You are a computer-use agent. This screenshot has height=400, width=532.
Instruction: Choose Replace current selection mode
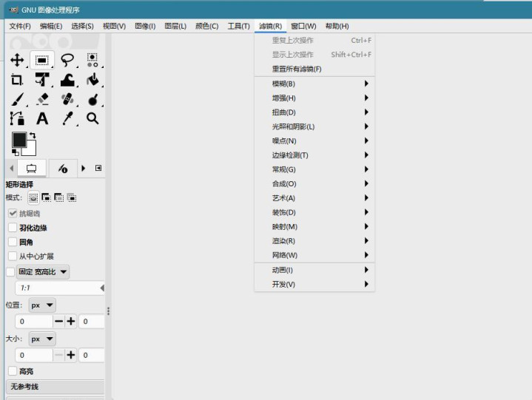click(33, 197)
